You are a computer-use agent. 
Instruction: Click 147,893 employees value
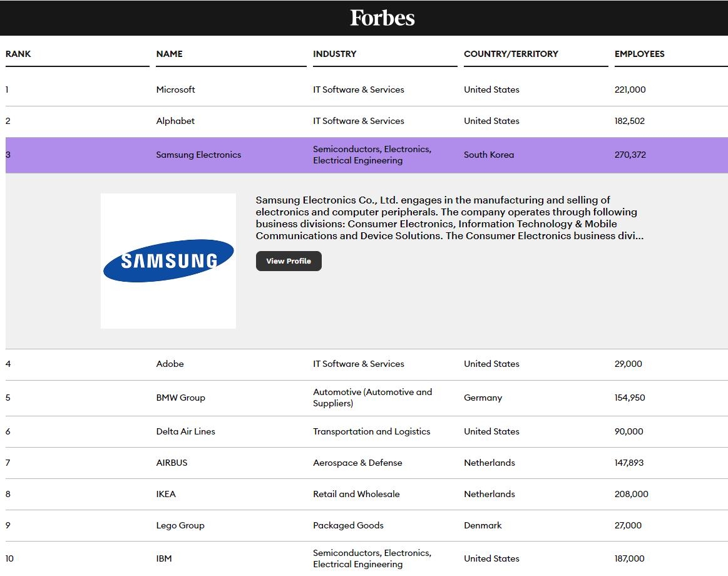click(629, 463)
